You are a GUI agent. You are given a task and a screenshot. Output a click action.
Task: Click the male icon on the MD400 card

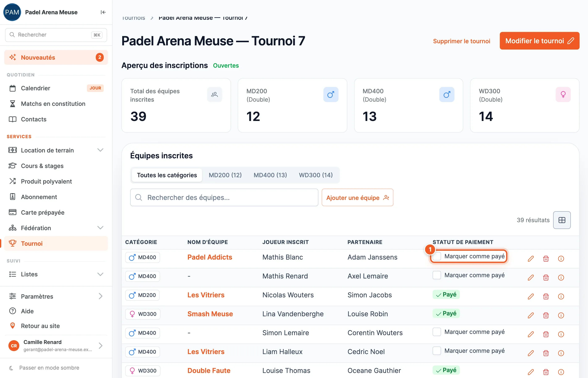coord(447,94)
